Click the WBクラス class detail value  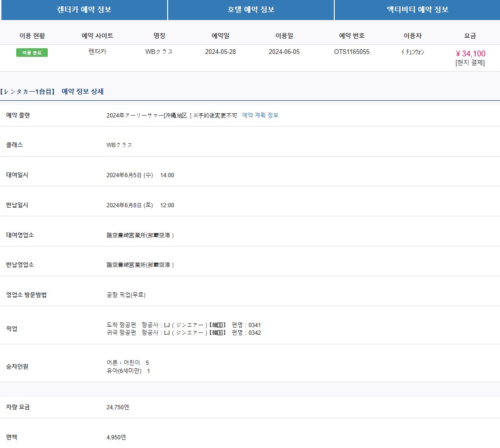(x=120, y=145)
